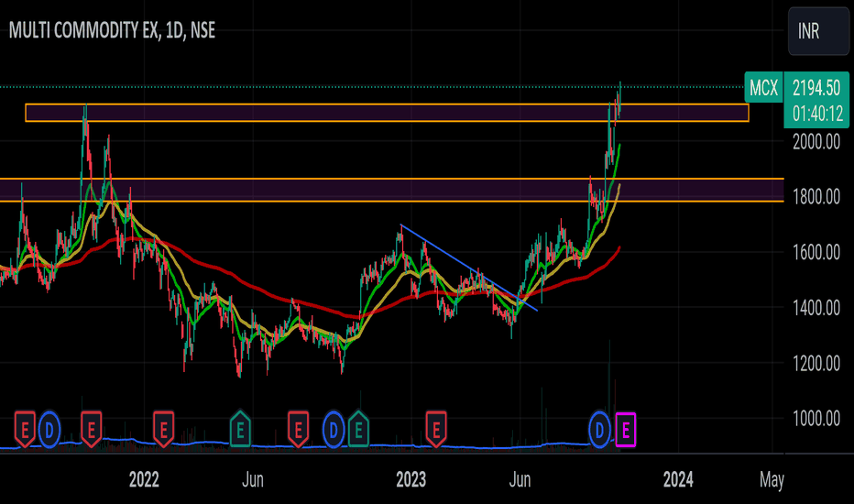854x504 pixels.
Task: Click the 2194.50 current price label
Action: tap(816, 87)
